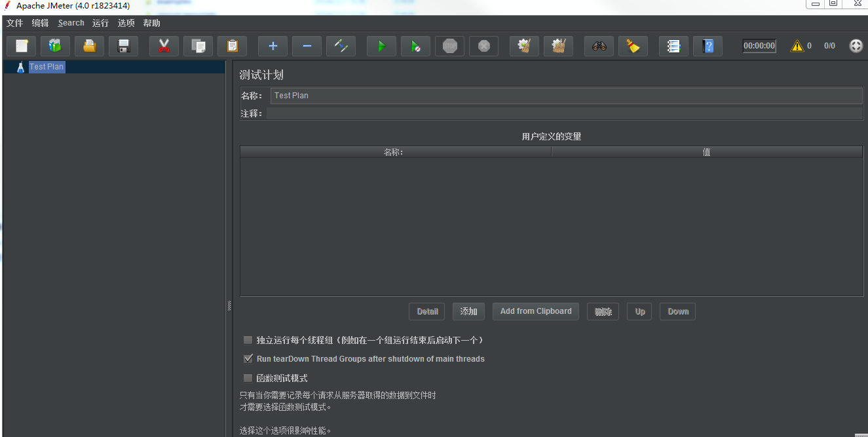Click the remote engines status icon
Image resolution: width=868 pixels, height=437 pixels.
pyautogui.click(x=856, y=46)
